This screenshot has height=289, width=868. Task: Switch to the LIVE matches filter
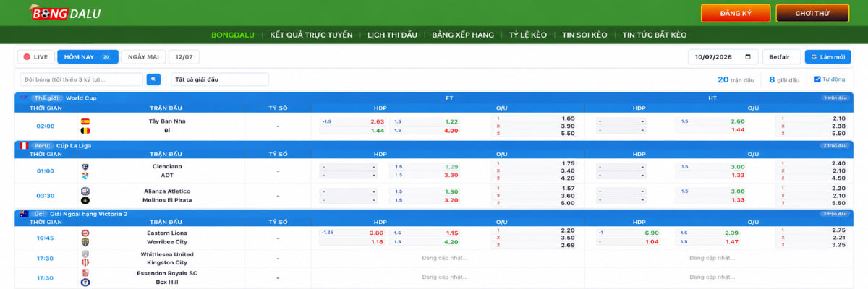point(35,56)
